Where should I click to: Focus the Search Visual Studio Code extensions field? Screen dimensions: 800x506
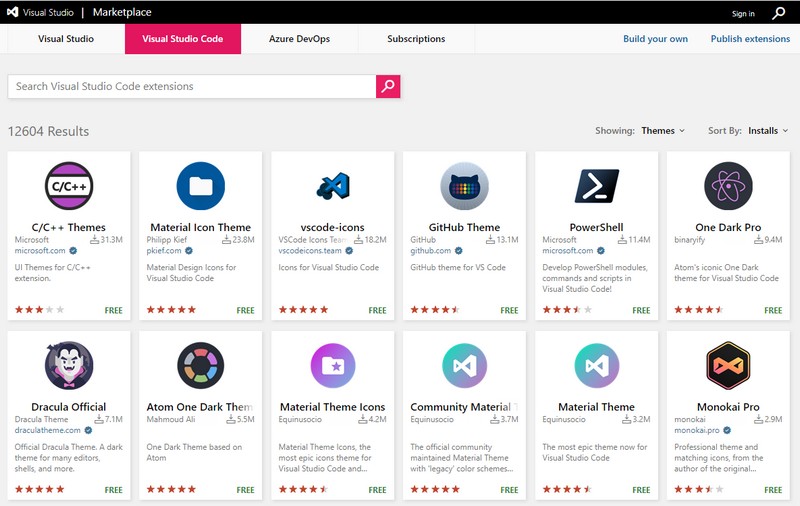click(x=191, y=86)
